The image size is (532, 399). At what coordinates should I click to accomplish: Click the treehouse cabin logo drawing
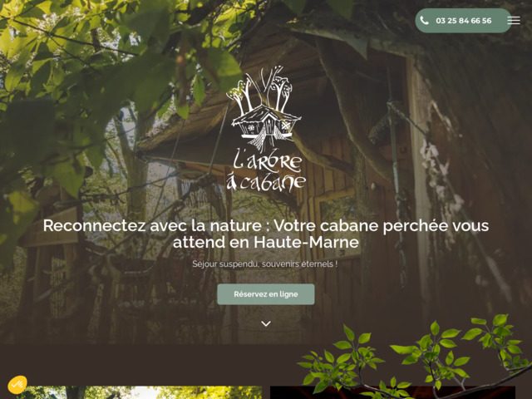266,127
